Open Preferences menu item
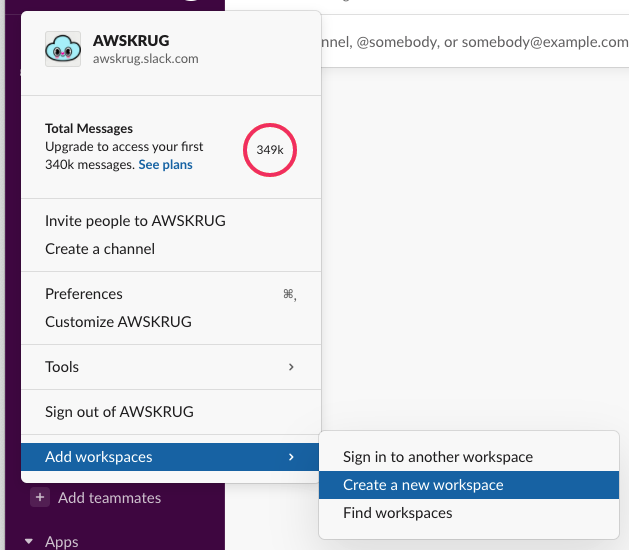629x550 pixels. 171,294
